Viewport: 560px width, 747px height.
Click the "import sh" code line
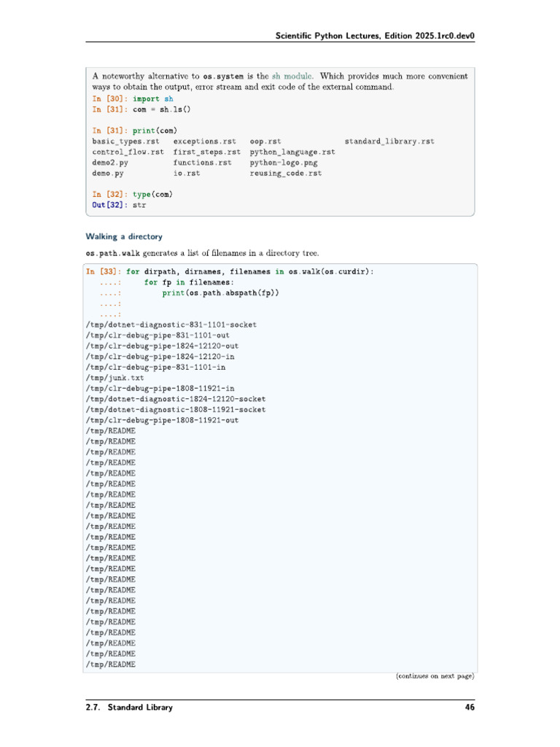tap(153, 98)
